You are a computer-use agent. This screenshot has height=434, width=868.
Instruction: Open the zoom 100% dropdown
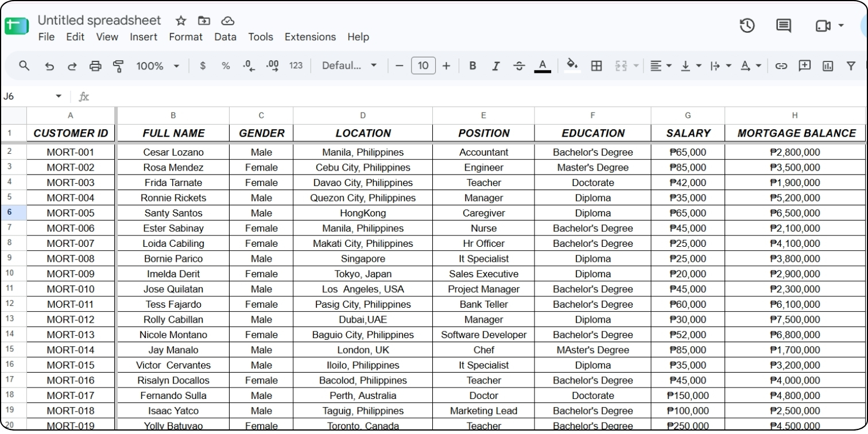[x=157, y=66]
